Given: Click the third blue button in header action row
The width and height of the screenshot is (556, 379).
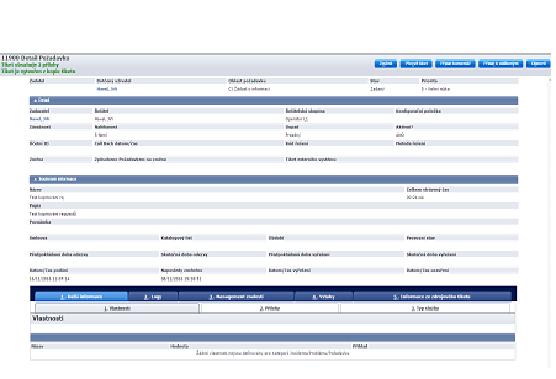Looking at the screenshot, I should pyautogui.click(x=455, y=64).
